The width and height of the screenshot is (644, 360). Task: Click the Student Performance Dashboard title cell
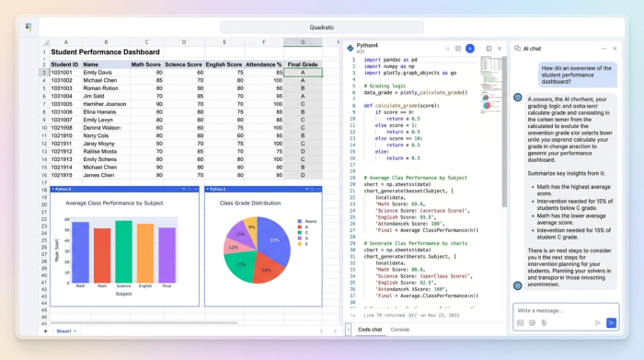105,52
